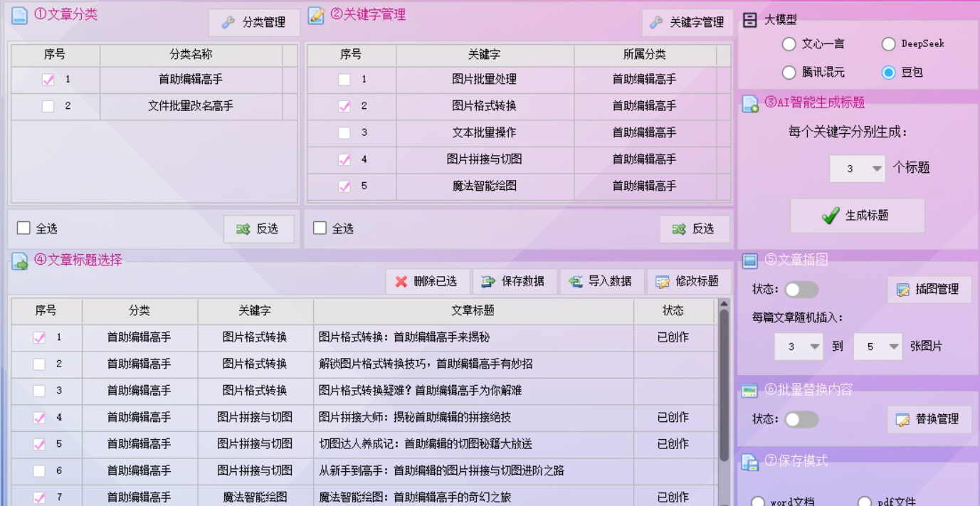The image size is (980, 506).
Task: Select the DeepSeek model radio
Action: tap(888, 44)
